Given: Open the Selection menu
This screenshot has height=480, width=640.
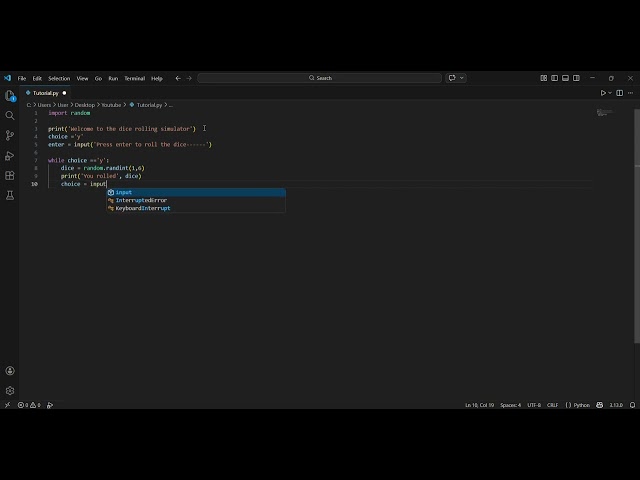Looking at the screenshot, I should pos(59,78).
